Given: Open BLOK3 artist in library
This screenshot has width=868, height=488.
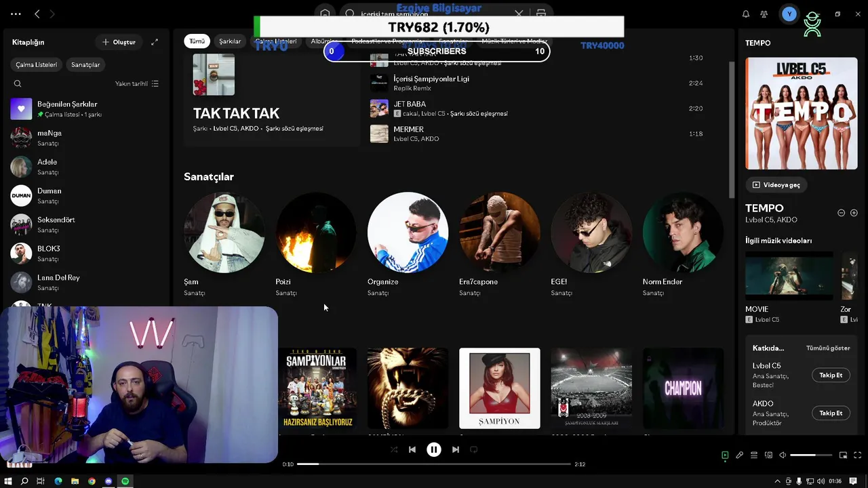Looking at the screenshot, I should (x=86, y=253).
